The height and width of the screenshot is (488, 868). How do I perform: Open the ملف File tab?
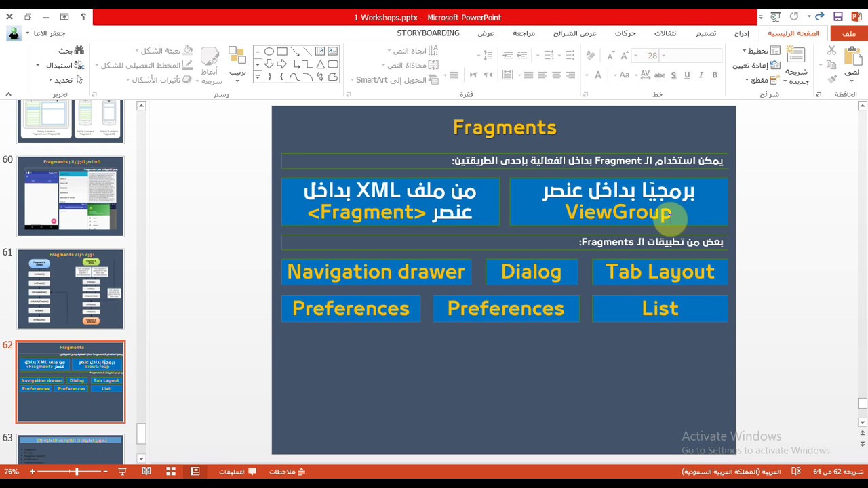click(x=849, y=33)
